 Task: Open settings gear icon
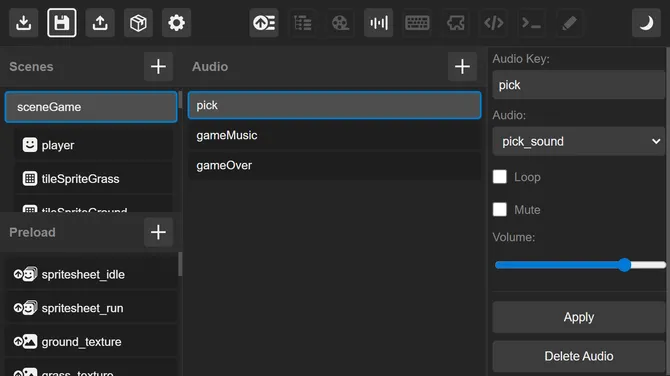[176, 23]
